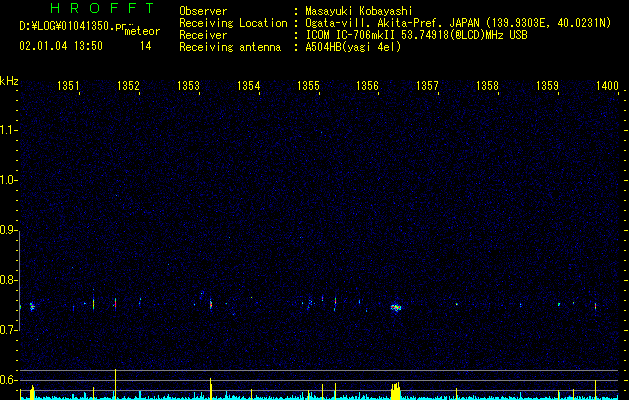Click the tallest yellow intensity spike before 1352
This screenshot has width=629, height=400.
click(116, 384)
